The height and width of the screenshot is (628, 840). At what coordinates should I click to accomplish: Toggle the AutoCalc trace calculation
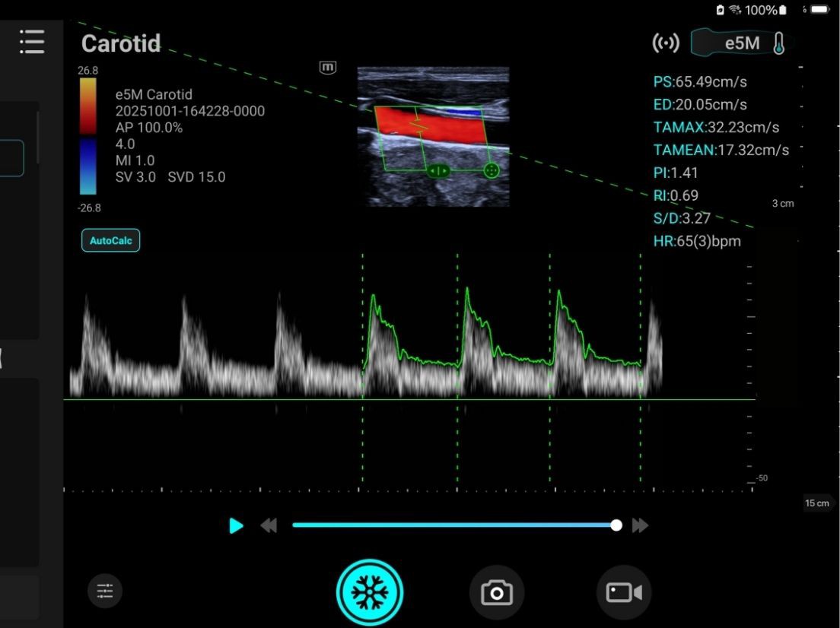(111, 240)
